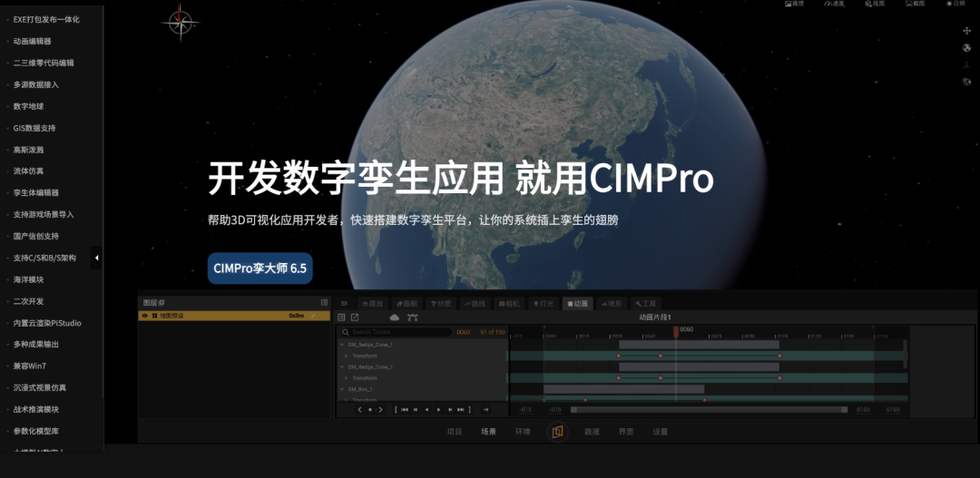
Task: Open the 速度 speed option in the top bar
Action: pyautogui.click(x=835, y=3)
